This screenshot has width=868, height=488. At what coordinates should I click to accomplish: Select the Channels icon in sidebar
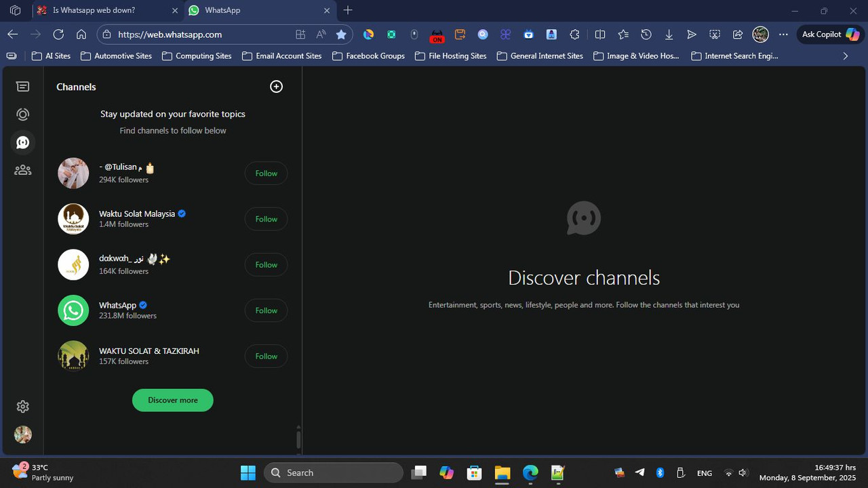[x=22, y=142]
